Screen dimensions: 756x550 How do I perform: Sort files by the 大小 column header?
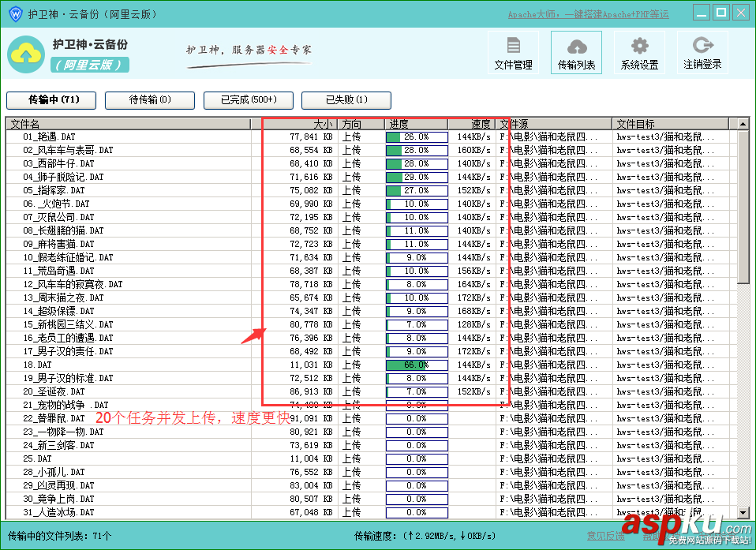[x=324, y=123]
